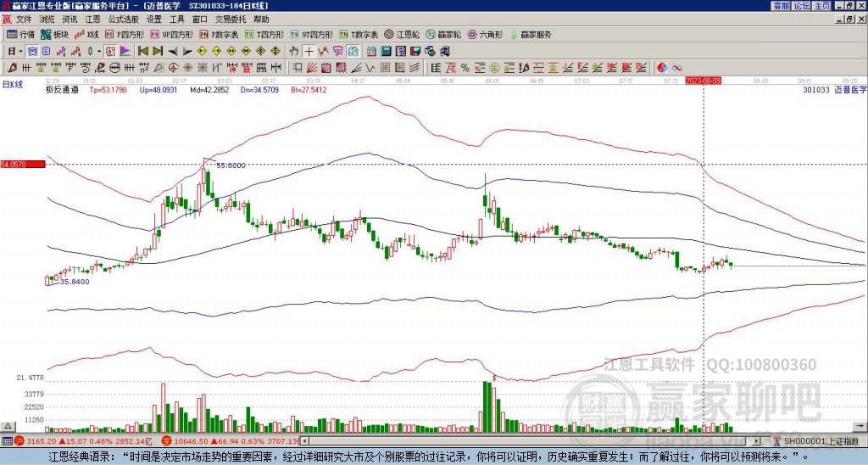Switch to the K线 candlestick view

click(86, 34)
